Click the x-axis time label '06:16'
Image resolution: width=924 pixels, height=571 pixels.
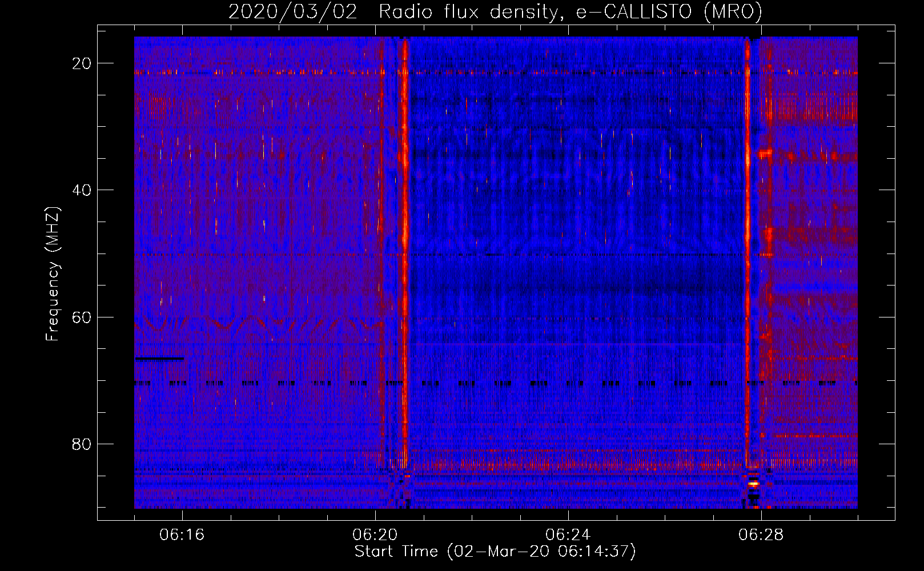tap(182, 535)
